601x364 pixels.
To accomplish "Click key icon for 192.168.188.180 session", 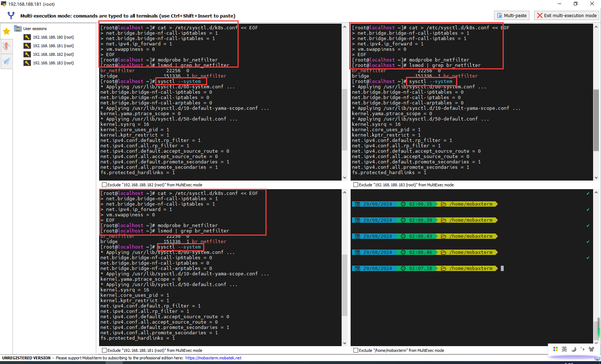I will (27, 37).
